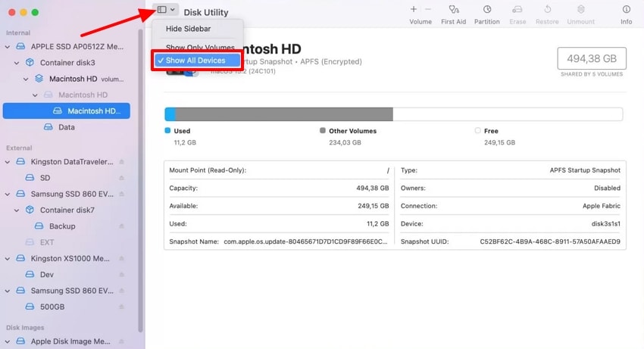
Task: Choose Hide Sidebar from the menu
Action: click(188, 29)
